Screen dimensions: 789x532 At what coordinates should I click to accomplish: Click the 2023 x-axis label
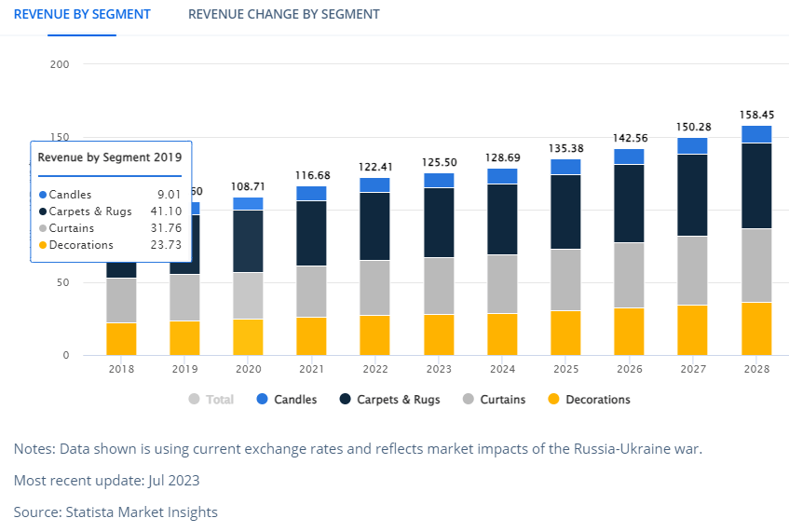coord(439,369)
